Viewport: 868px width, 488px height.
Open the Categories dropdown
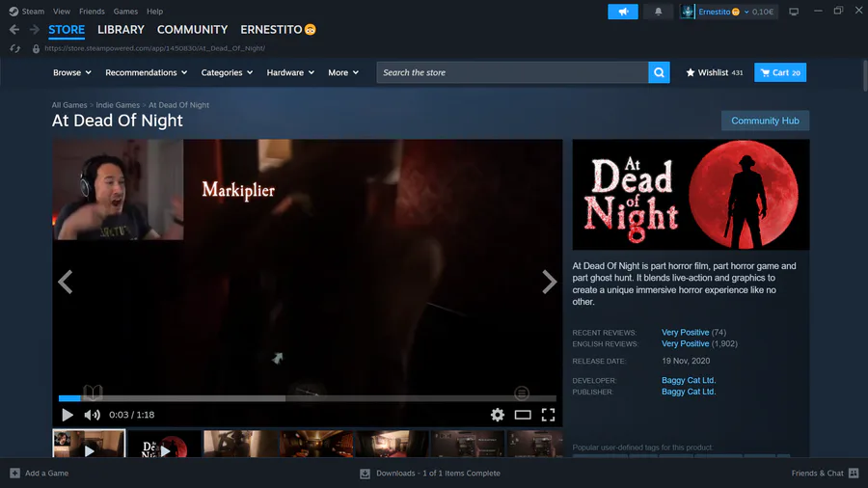tap(227, 72)
